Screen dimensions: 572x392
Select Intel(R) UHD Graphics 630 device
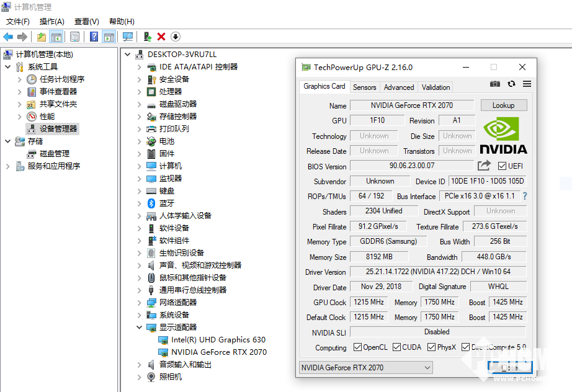click(x=218, y=339)
